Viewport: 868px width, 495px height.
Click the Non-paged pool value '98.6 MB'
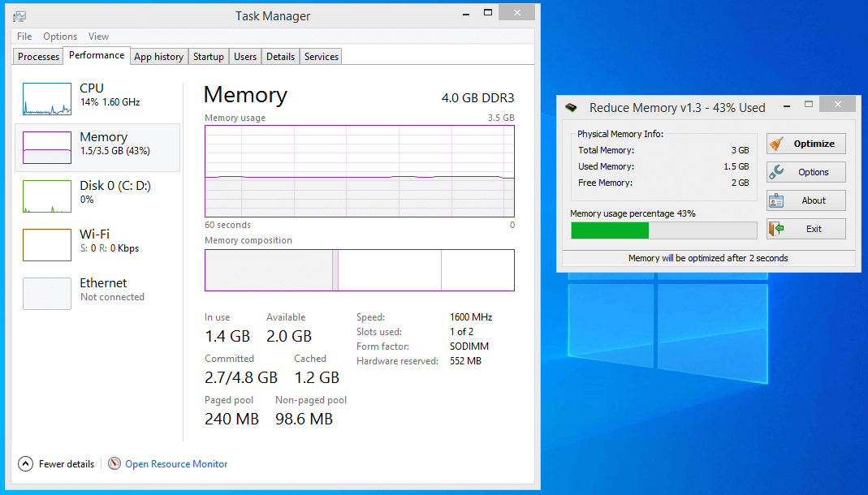[x=304, y=420]
